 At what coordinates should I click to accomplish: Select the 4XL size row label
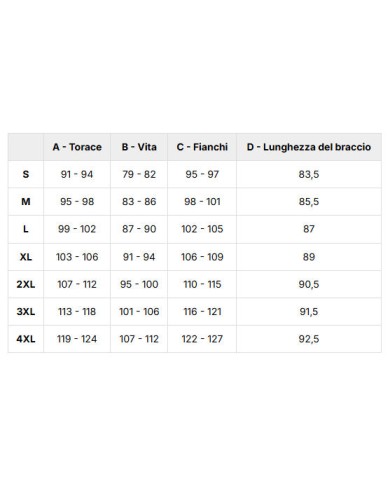26,339
